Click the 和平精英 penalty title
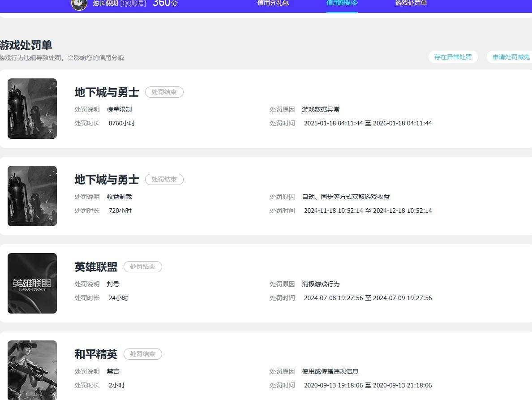 (96, 354)
